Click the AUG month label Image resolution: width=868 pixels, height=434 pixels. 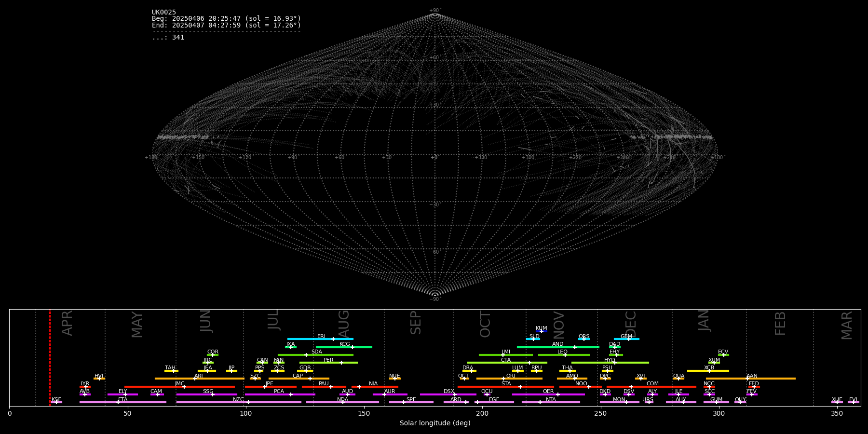(344, 324)
